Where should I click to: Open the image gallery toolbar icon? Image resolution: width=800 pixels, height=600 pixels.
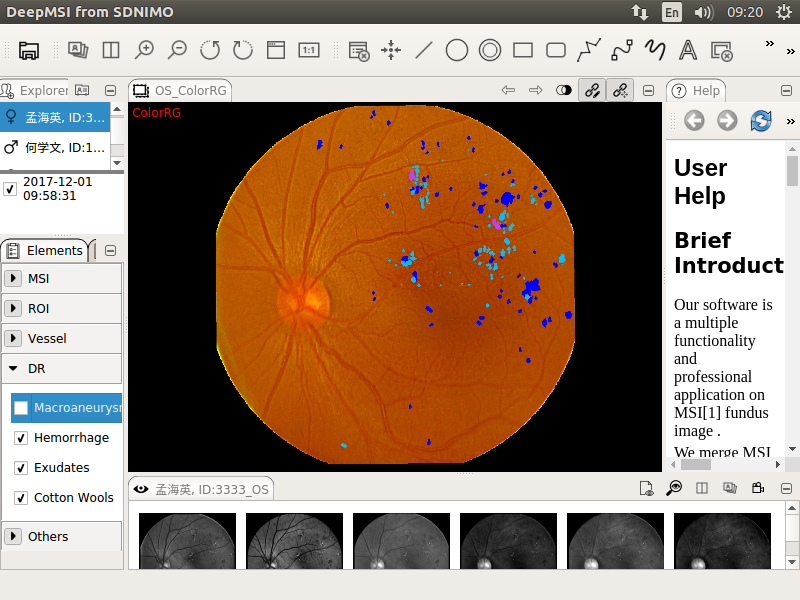point(78,50)
